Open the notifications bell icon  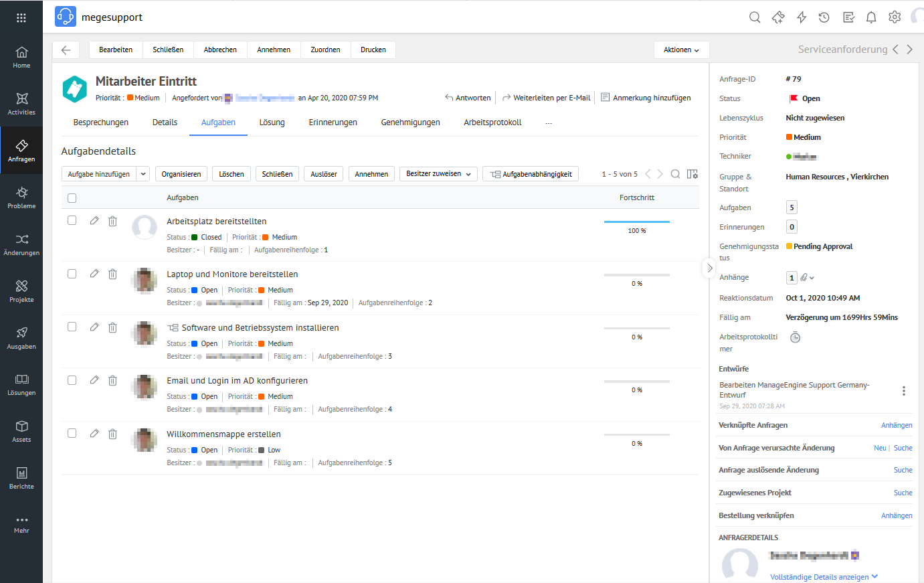(871, 17)
